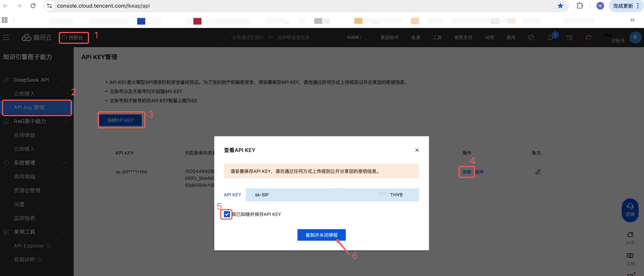Collapse the DeepSeek API sidebar section
Screen dimensions: 644x276
pos(65,80)
